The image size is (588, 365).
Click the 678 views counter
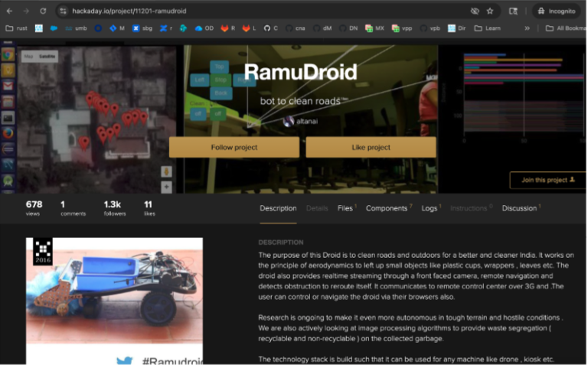pyautogui.click(x=34, y=208)
